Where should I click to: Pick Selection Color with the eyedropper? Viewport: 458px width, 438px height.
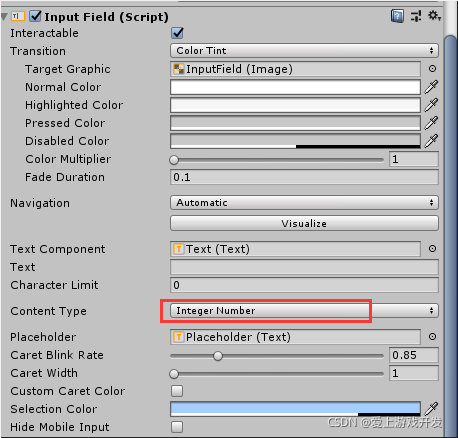point(431,408)
